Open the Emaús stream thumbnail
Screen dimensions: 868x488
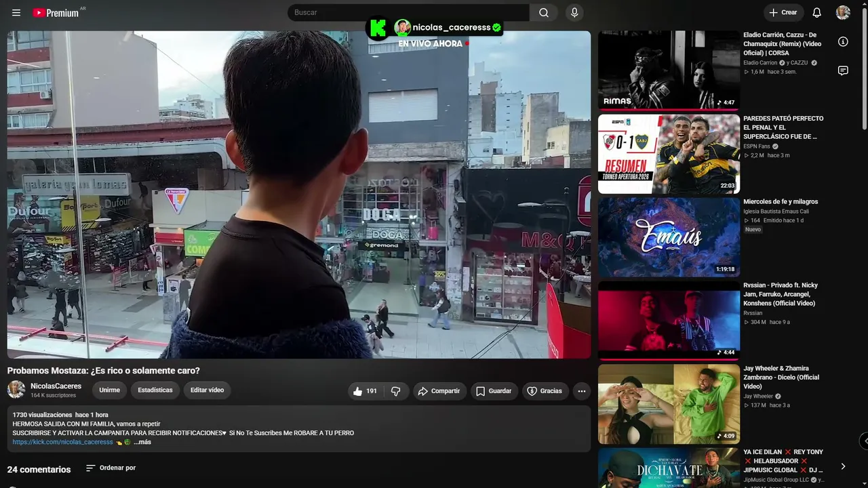669,237
